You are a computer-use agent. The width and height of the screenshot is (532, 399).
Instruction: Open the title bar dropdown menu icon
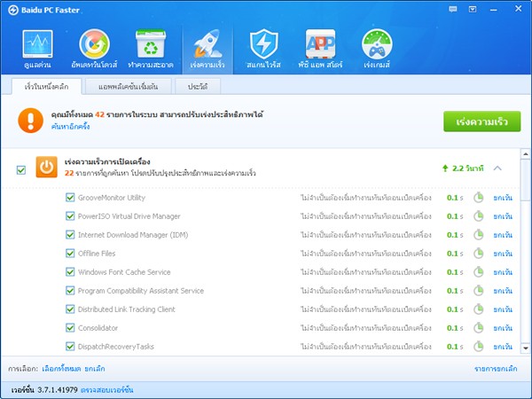coord(473,9)
